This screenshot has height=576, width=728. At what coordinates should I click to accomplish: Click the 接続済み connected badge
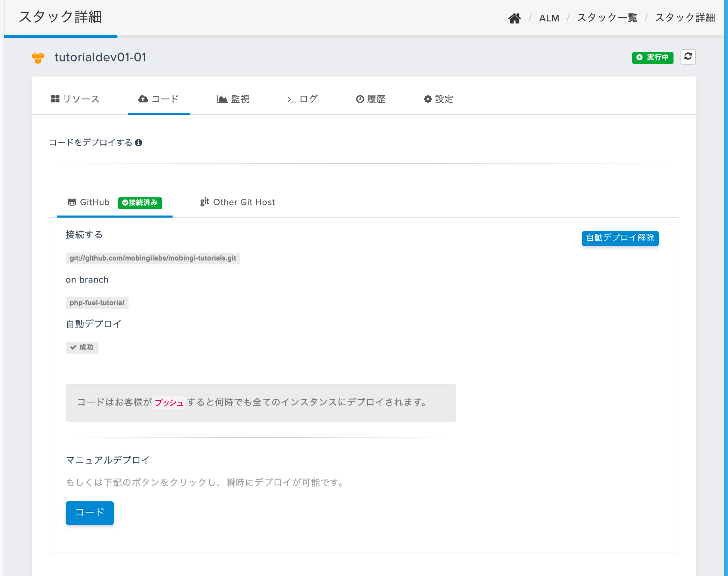point(140,203)
